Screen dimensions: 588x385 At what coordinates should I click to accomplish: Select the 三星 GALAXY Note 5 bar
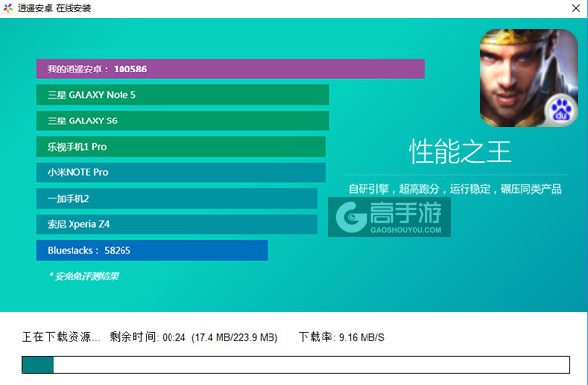click(x=182, y=95)
